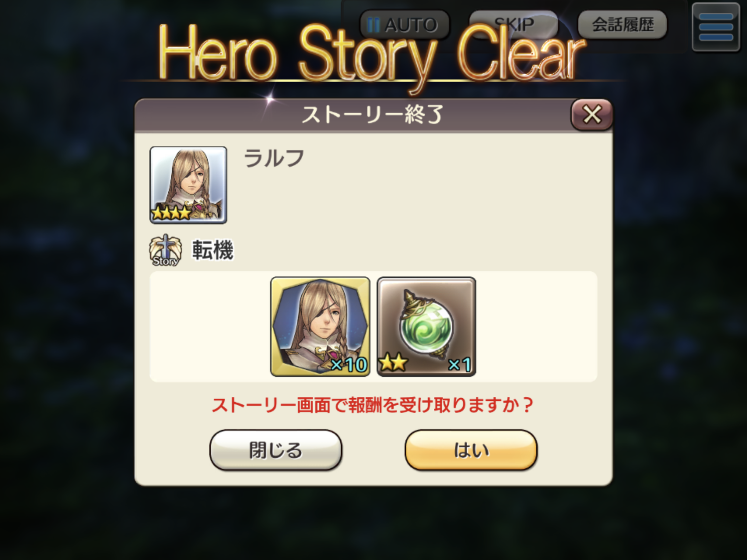Click the two-star rating on orb item

pos(393,363)
